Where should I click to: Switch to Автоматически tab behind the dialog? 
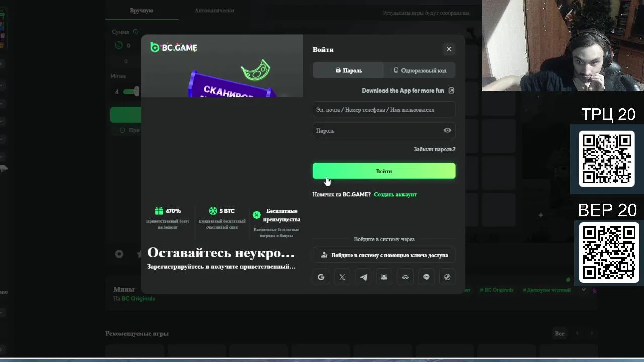[214, 10]
